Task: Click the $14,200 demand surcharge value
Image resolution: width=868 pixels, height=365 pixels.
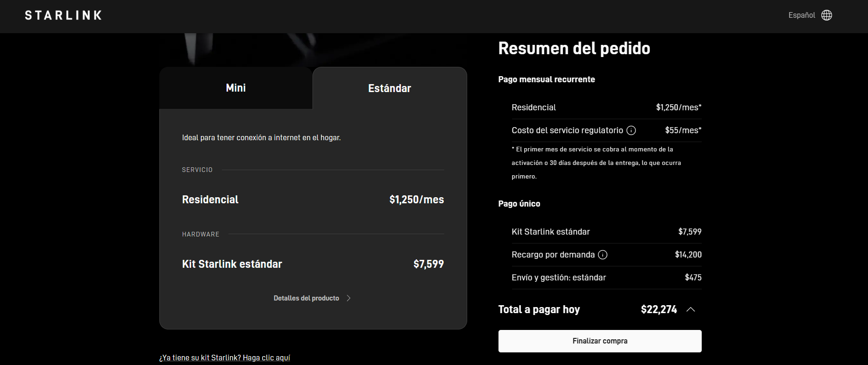Action: tap(688, 255)
